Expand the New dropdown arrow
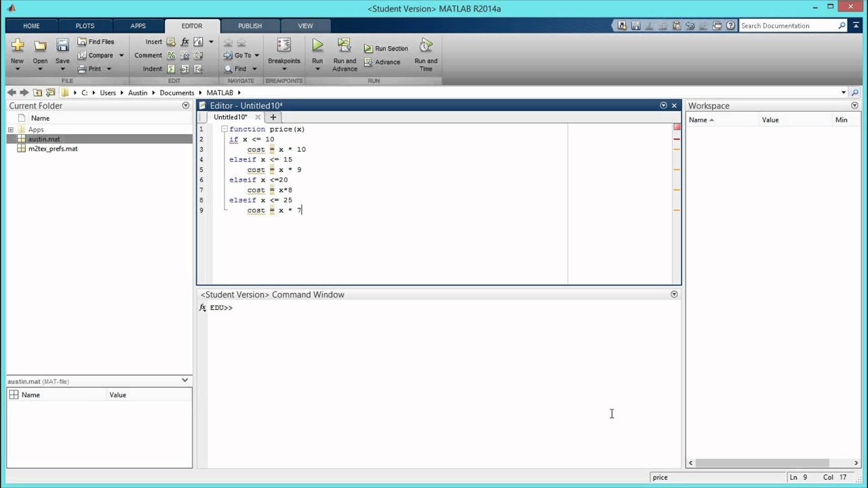 click(18, 69)
